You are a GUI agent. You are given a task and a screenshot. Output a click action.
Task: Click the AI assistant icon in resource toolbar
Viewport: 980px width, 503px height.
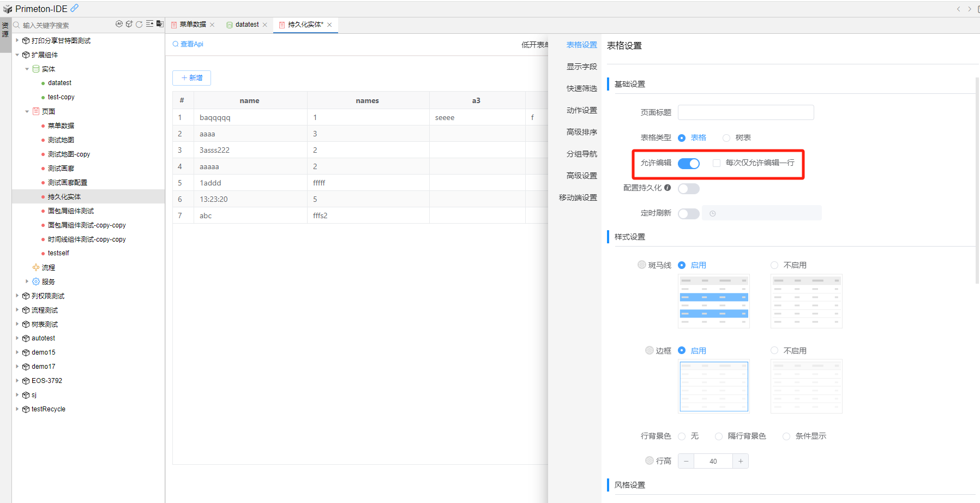click(x=119, y=24)
